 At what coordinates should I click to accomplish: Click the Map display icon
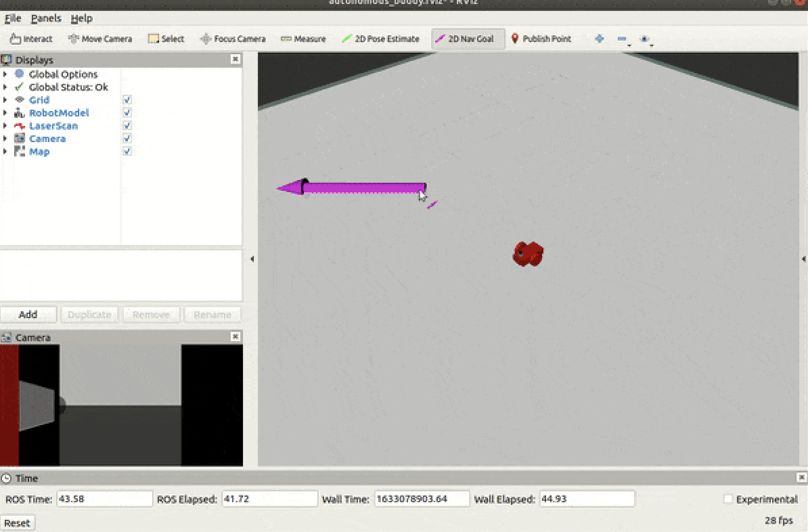coord(20,151)
